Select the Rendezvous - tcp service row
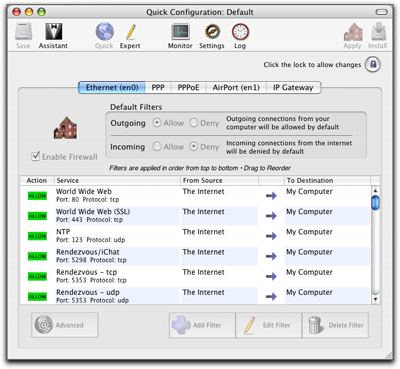This screenshot has height=369, width=400. click(x=117, y=276)
